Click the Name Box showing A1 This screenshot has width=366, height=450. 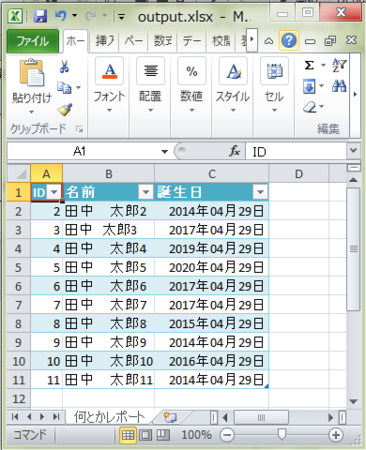pyautogui.click(x=79, y=151)
